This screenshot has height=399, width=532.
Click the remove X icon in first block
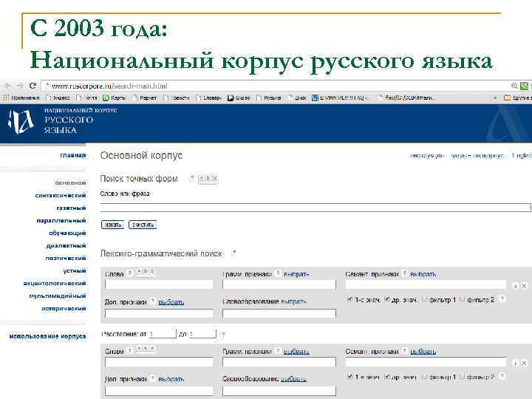(524, 286)
